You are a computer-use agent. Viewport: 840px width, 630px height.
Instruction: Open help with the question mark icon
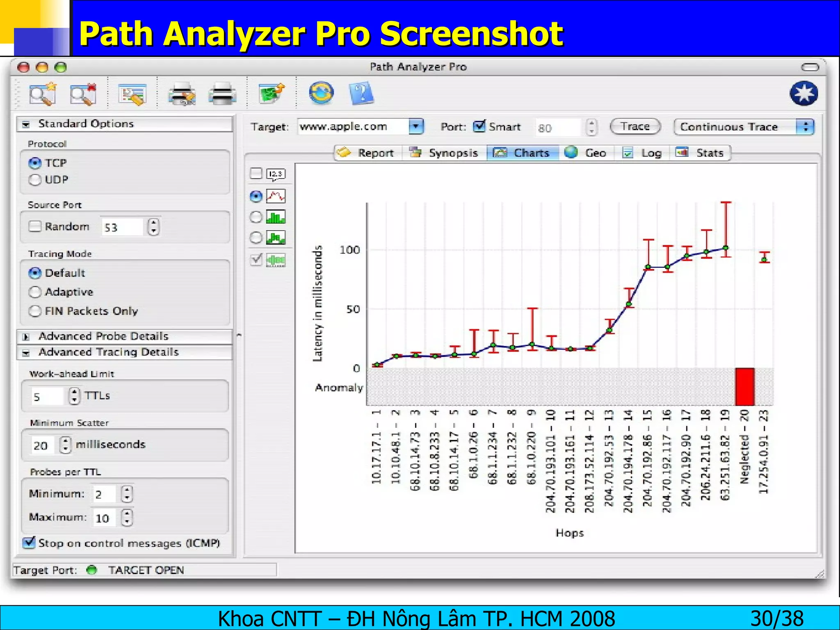click(x=361, y=94)
